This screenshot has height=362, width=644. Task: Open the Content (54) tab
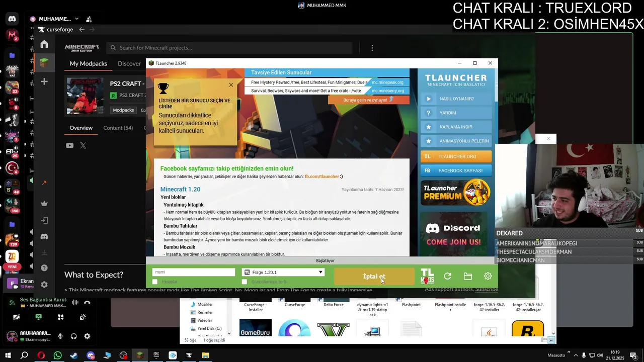point(118,128)
